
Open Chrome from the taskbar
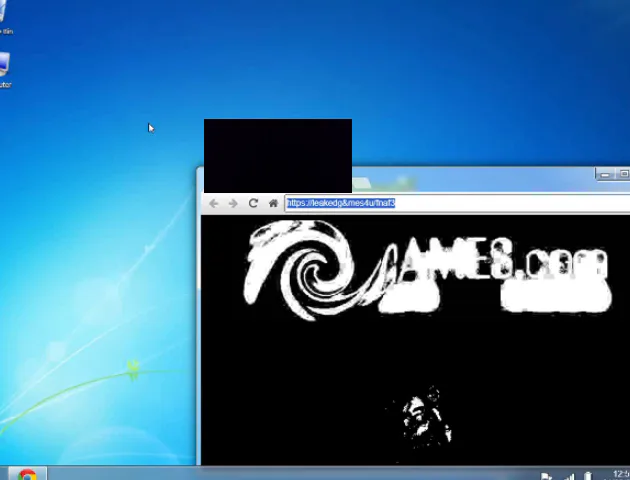[27, 474]
